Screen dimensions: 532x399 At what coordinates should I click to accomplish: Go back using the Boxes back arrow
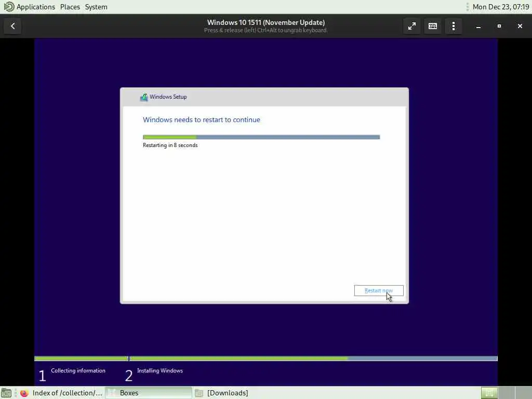13,26
